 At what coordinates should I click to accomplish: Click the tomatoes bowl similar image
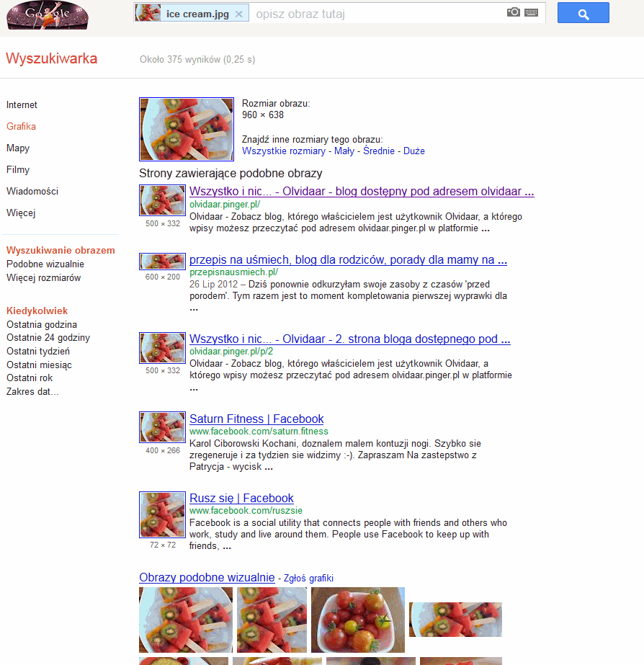coord(358,620)
